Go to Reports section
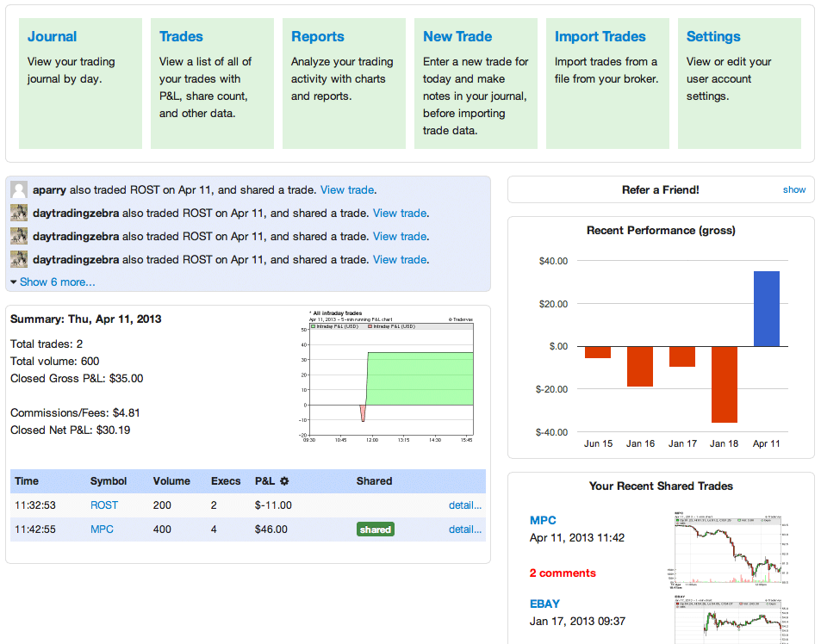The height and width of the screenshot is (644, 821). point(317,37)
